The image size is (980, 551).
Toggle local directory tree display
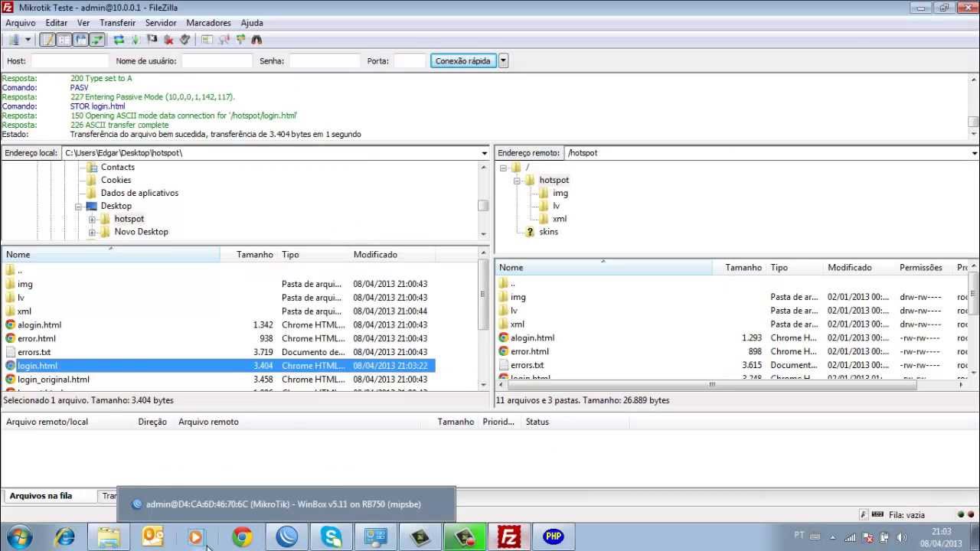click(64, 40)
